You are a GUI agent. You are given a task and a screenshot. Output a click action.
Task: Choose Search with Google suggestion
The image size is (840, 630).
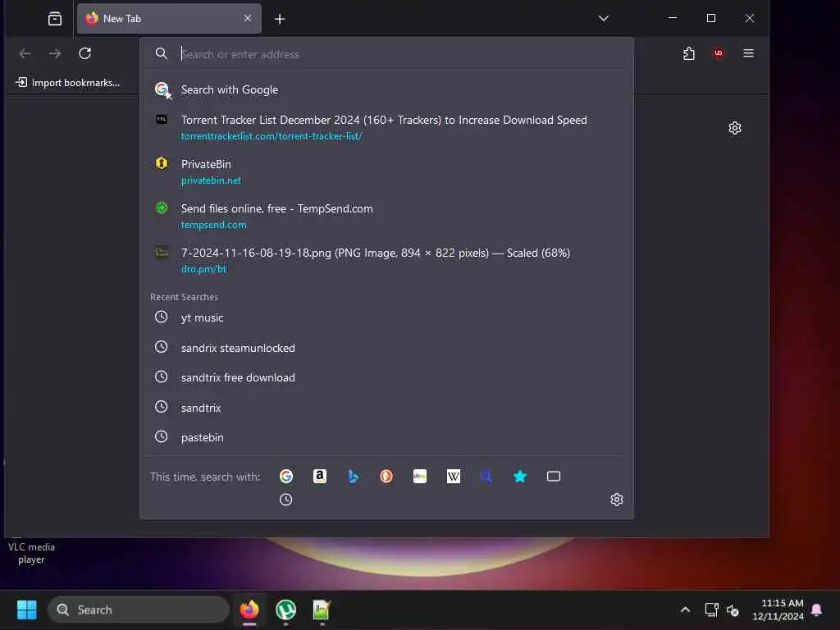[x=387, y=89]
